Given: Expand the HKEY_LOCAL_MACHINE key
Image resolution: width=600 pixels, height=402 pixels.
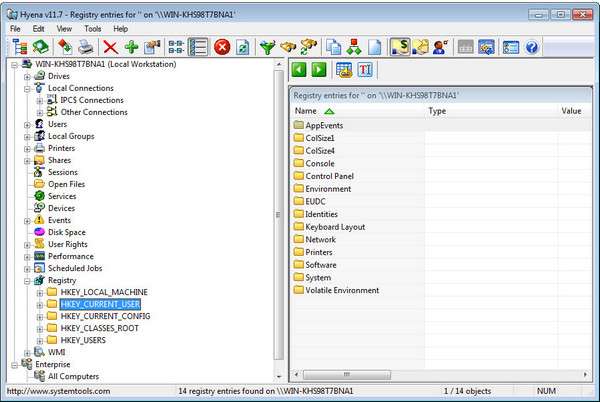Looking at the screenshot, I should [x=40, y=293].
